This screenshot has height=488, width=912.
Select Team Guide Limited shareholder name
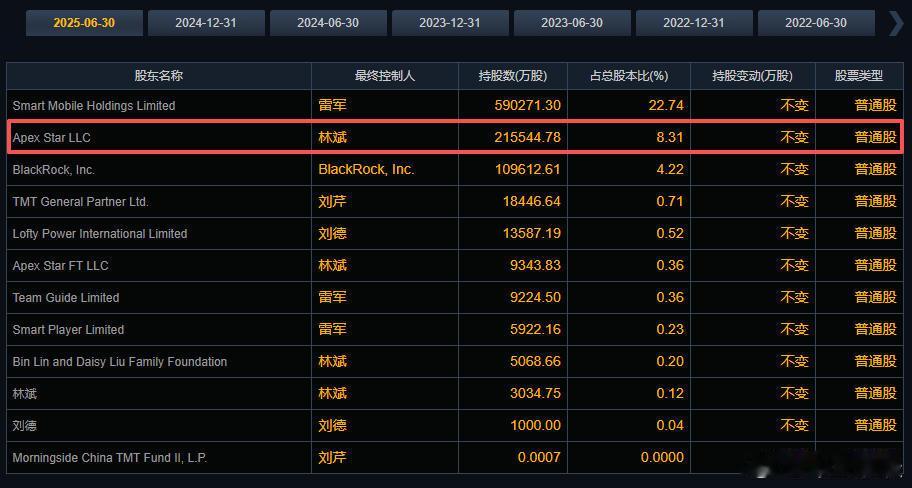[66, 298]
